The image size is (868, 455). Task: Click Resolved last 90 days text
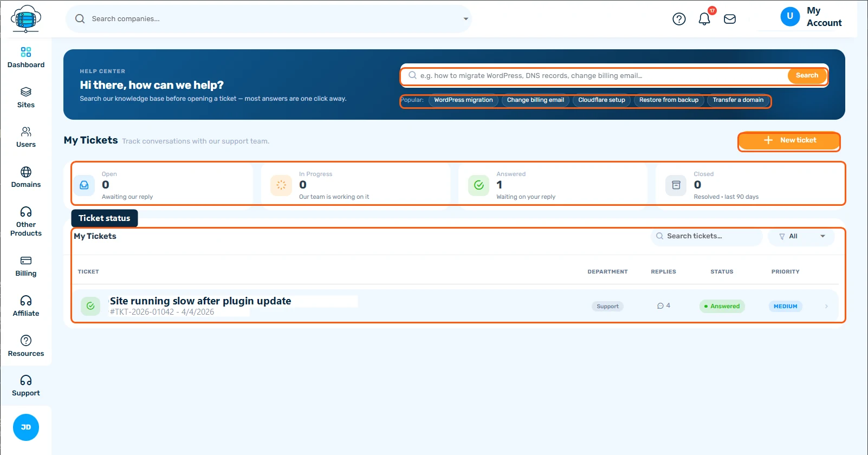[x=726, y=197]
